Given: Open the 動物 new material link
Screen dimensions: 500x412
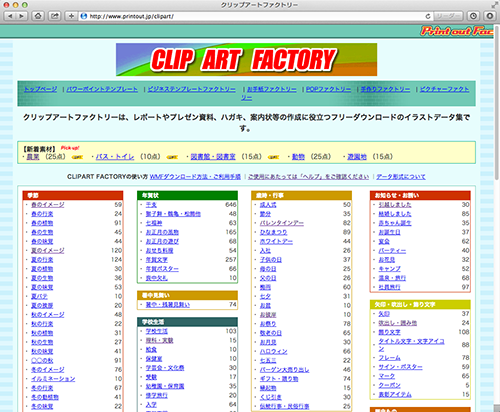Looking at the screenshot, I should coord(298,157).
